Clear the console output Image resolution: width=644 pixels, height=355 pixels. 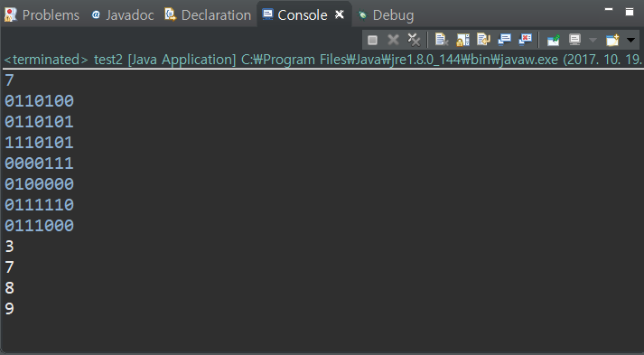coord(442,40)
